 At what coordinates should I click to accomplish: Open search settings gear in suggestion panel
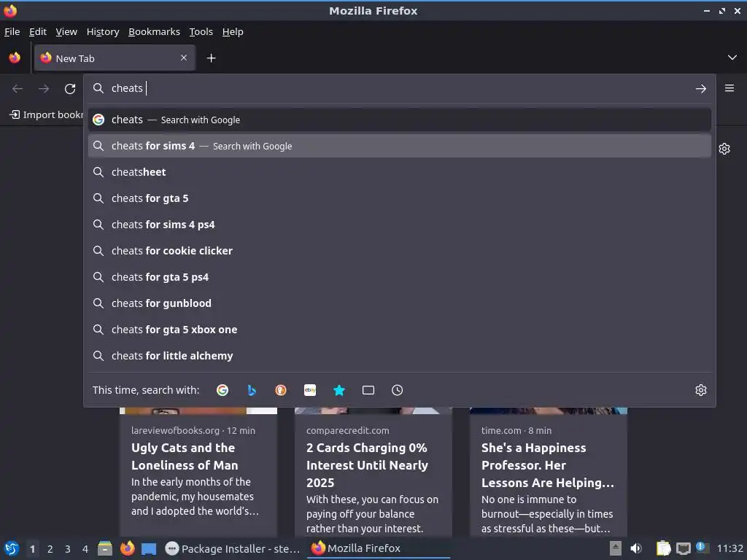[701, 390]
